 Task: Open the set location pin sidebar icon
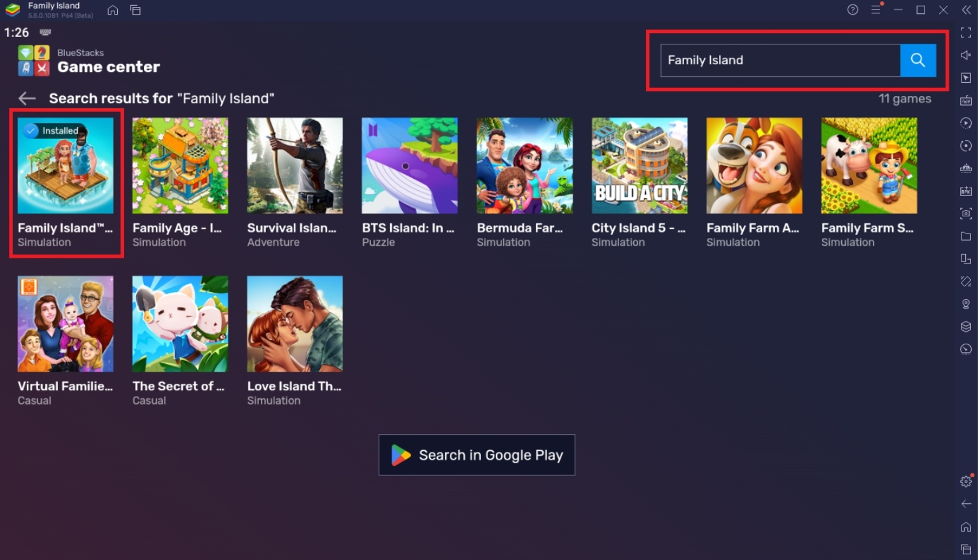tap(966, 304)
